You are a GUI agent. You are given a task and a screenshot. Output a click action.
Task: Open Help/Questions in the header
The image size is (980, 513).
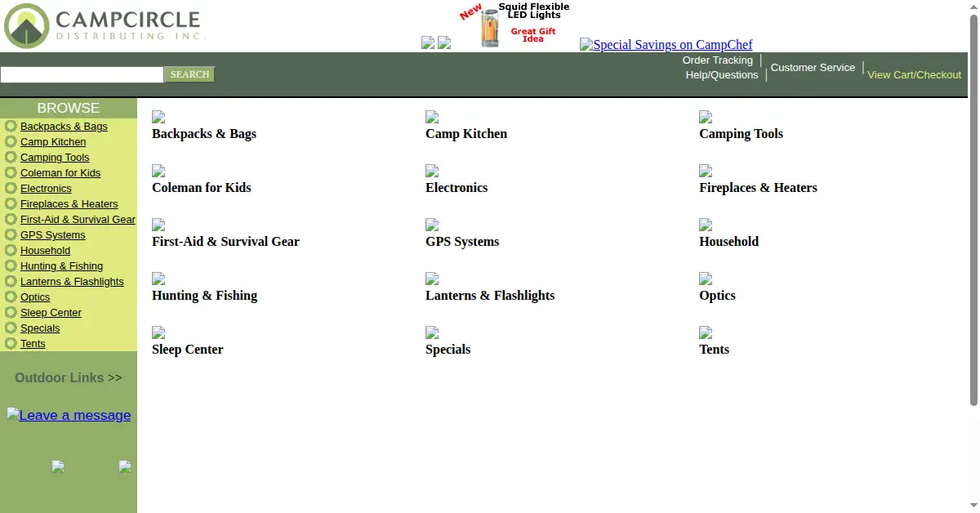pos(722,75)
